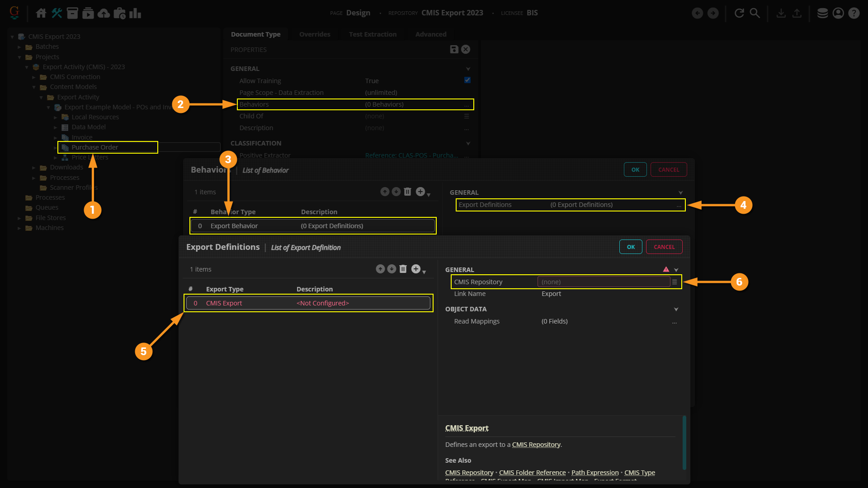Switch to the Overrides tab
This screenshot has height=488, width=868.
tap(315, 34)
